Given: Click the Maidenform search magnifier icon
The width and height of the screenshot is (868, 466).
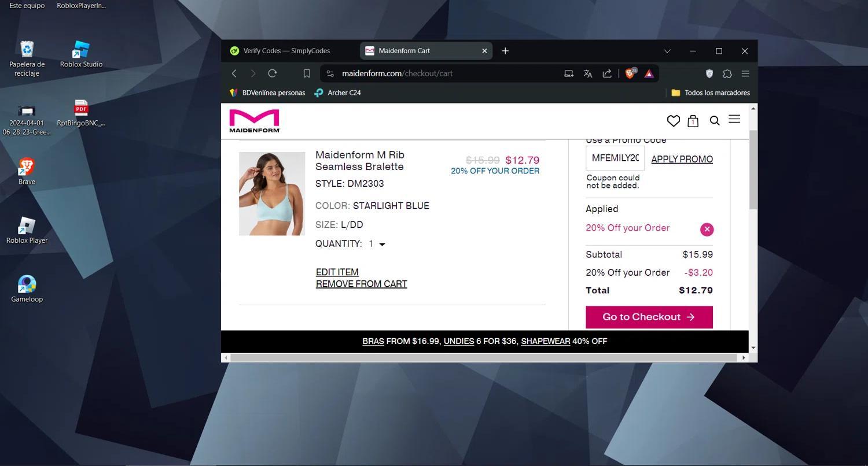Looking at the screenshot, I should (x=715, y=121).
